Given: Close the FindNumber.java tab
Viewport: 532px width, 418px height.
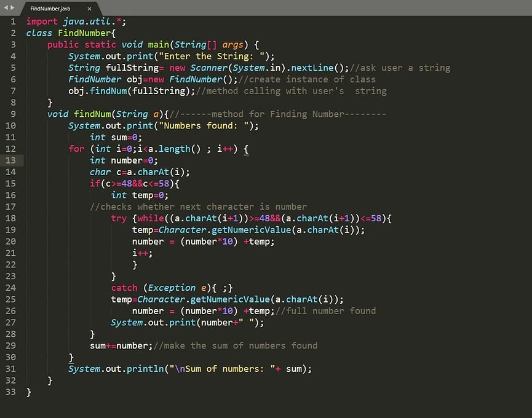Looking at the screenshot, I should click(89, 9).
